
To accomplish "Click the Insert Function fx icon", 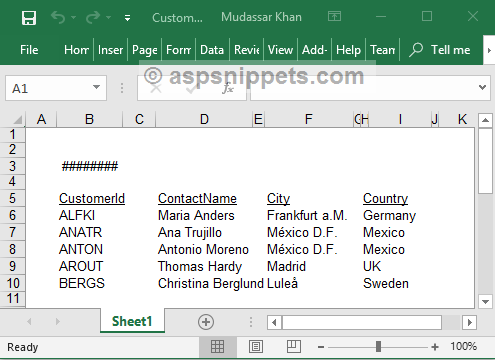I will (228, 89).
